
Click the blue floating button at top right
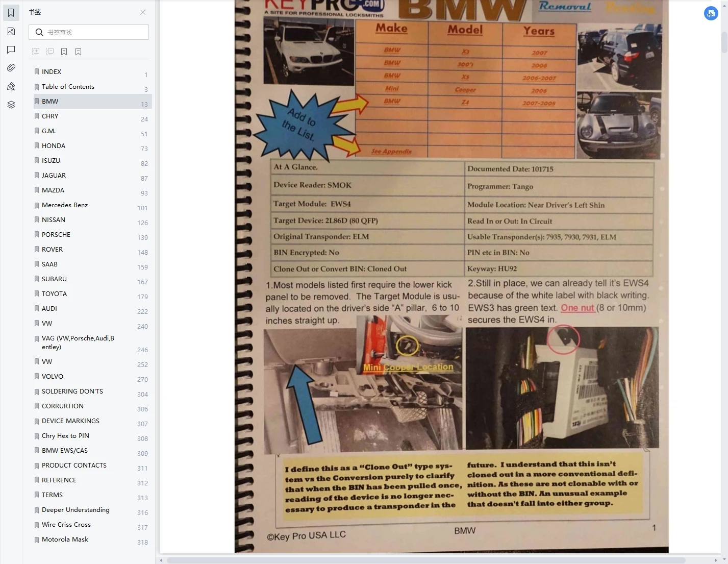coord(711,13)
